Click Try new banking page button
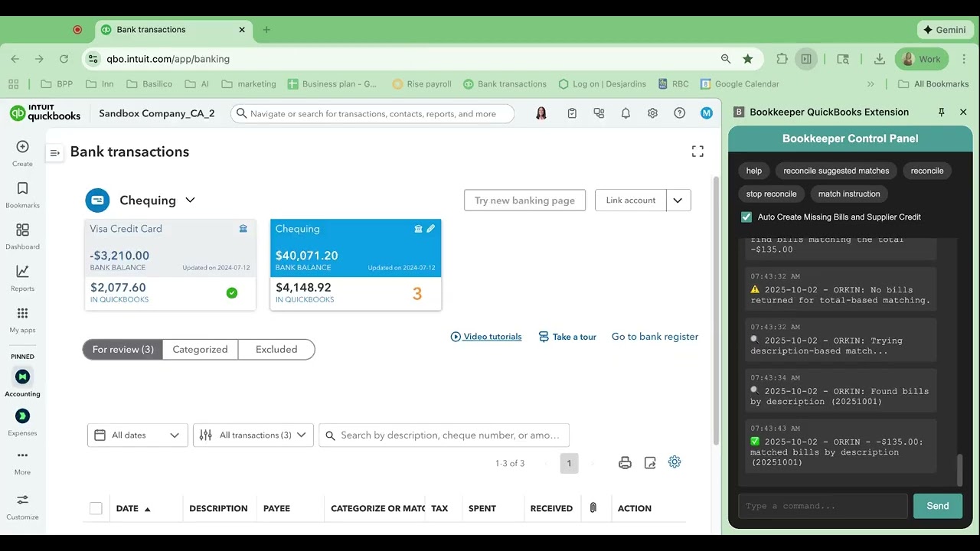 tap(524, 201)
